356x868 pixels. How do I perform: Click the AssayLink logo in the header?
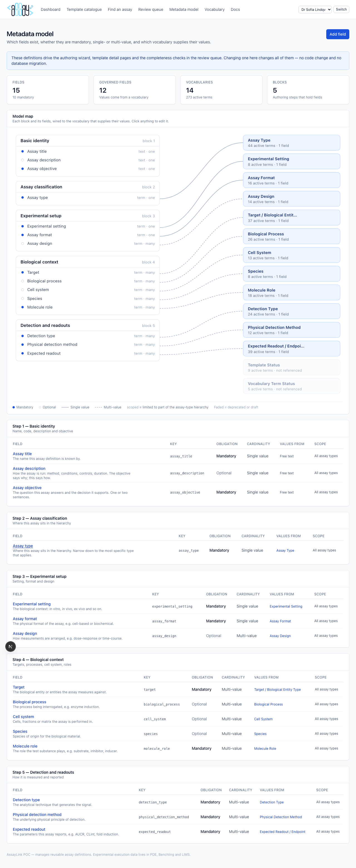(20, 9)
